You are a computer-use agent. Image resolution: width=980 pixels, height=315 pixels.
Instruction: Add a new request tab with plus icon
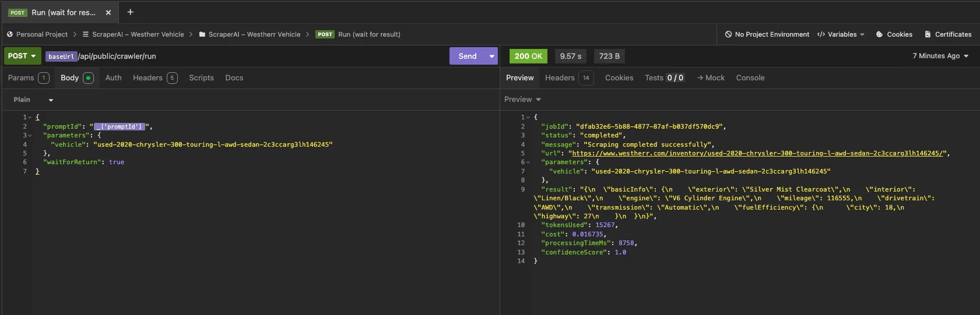click(x=130, y=12)
